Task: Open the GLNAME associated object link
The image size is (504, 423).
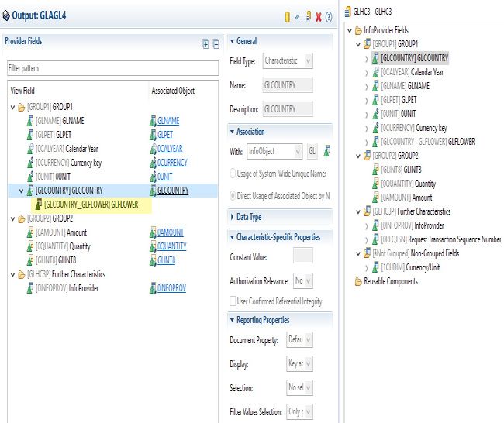Action: [168, 121]
